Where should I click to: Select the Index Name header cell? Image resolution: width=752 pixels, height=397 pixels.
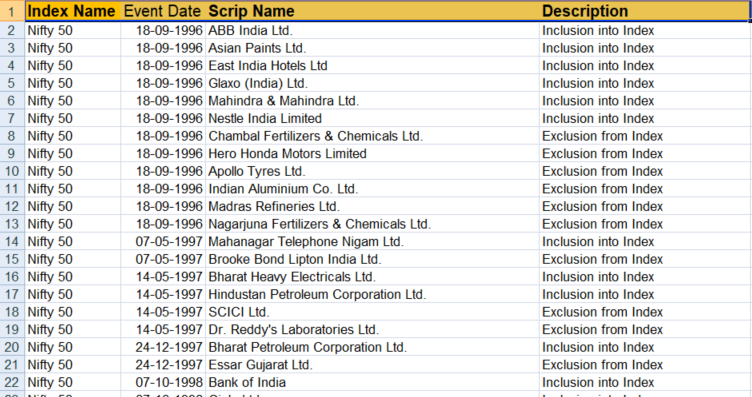72,11
